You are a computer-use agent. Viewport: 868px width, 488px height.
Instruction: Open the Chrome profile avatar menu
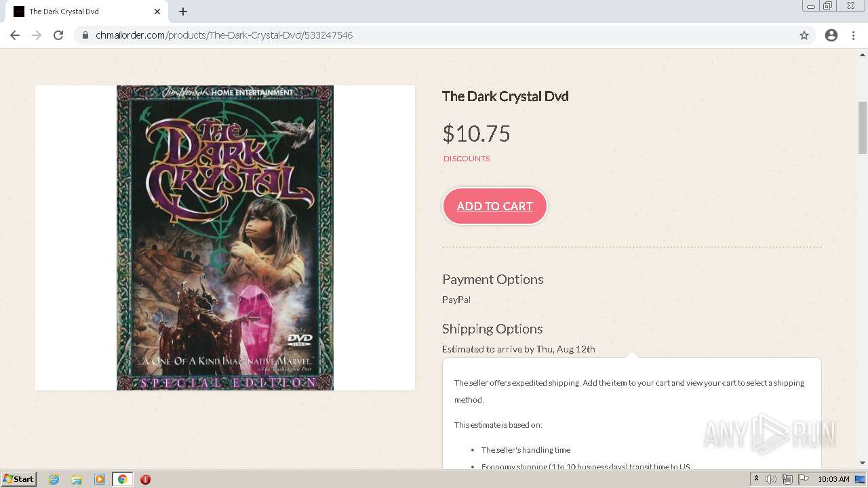click(x=831, y=35)
